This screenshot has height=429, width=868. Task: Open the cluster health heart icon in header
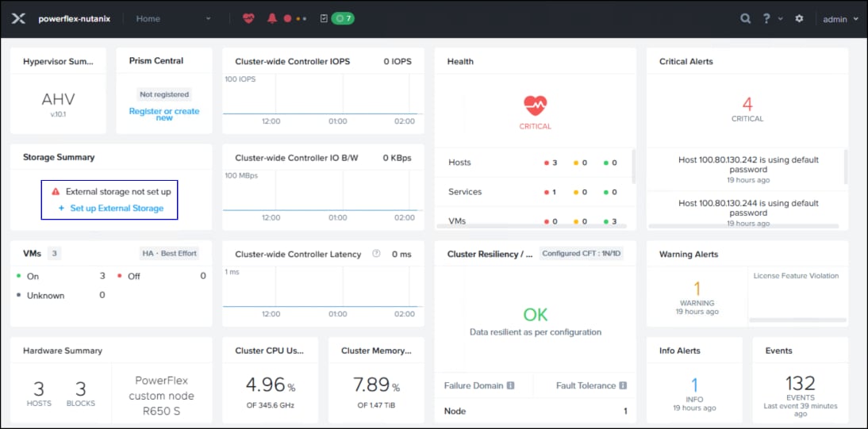[248, 18]
